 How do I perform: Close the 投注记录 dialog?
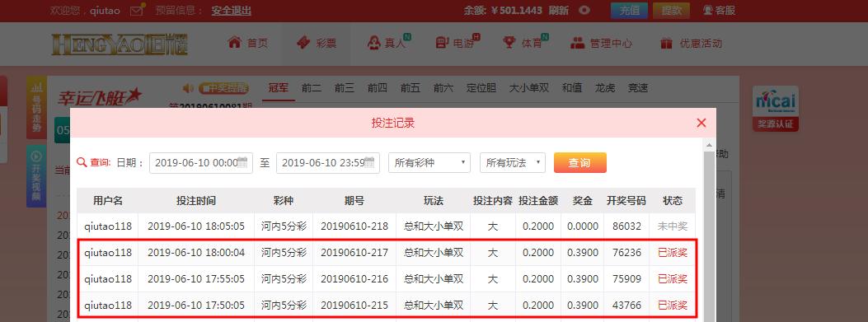[x=701, y=123]
